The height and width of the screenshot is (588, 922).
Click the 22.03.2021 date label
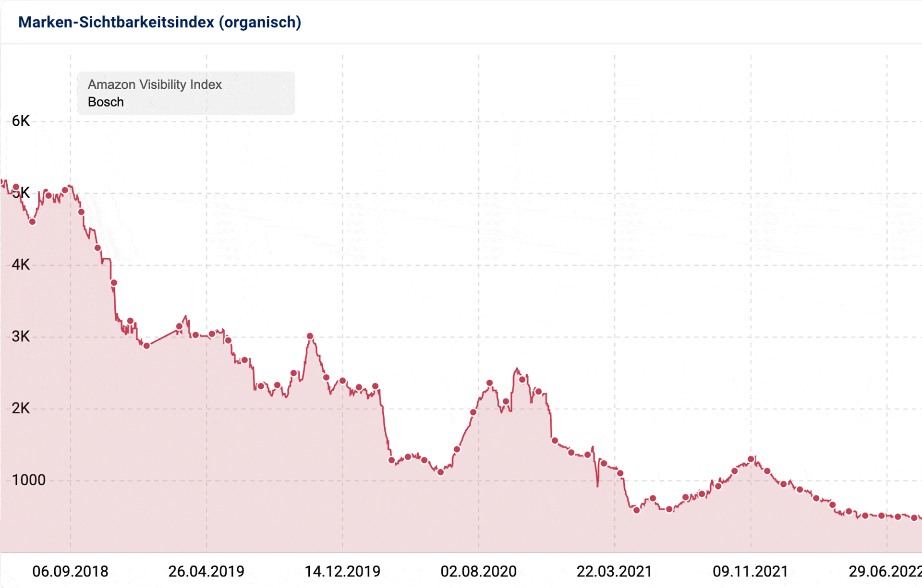(x=614, y=571)
